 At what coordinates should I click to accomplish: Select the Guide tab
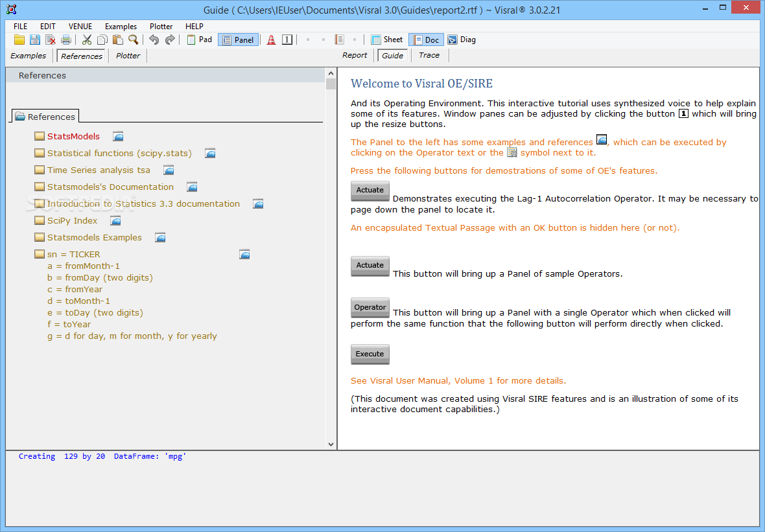pos(392,56)
